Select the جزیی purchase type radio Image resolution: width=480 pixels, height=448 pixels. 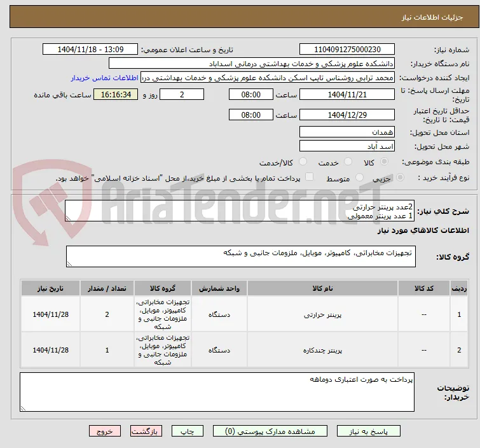pyautogui.click(x=400, y=178)
